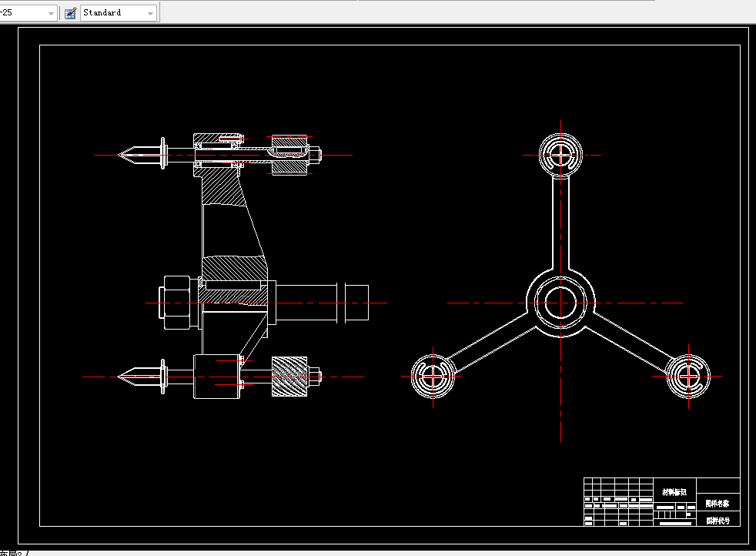Select the knurled knob on the lower pin assembly
Viewport: 756px width, 556px height.
click(289, 377)
